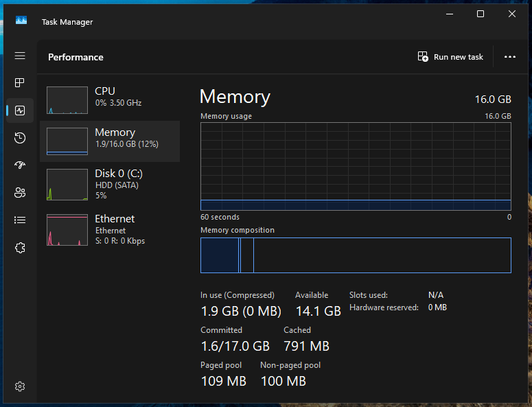
Task: Click the large Memory title
Action: click(x=235, y=97)
